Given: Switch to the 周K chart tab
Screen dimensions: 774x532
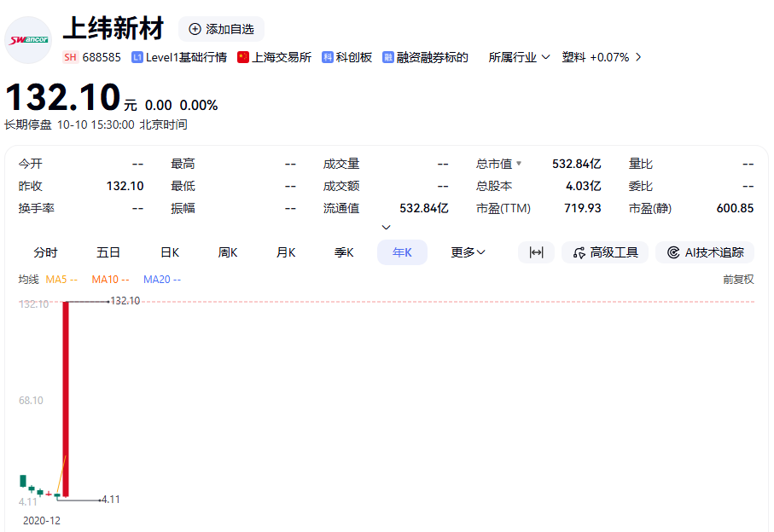Looking at the screenshot, I should pyautogui.click(x=228, y=252).
